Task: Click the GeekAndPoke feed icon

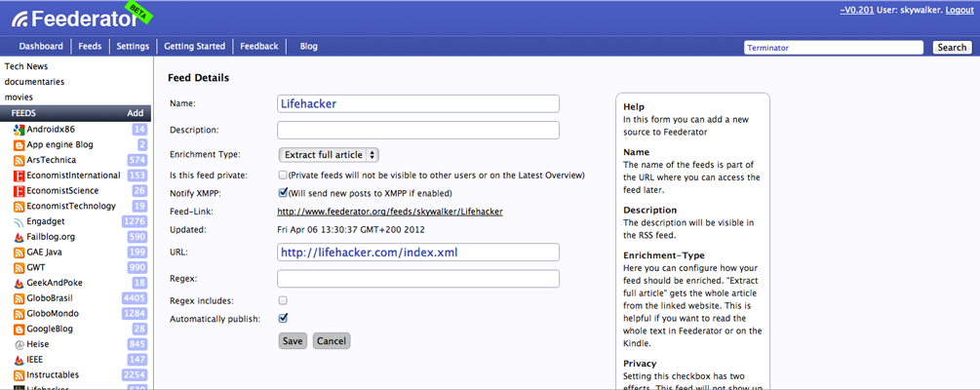Action: click(x=19, y=283)
